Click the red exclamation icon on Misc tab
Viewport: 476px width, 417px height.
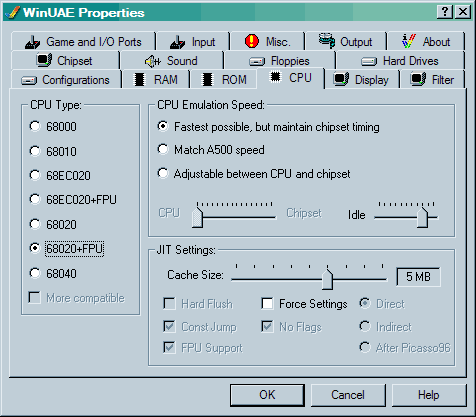pos(252,41)
